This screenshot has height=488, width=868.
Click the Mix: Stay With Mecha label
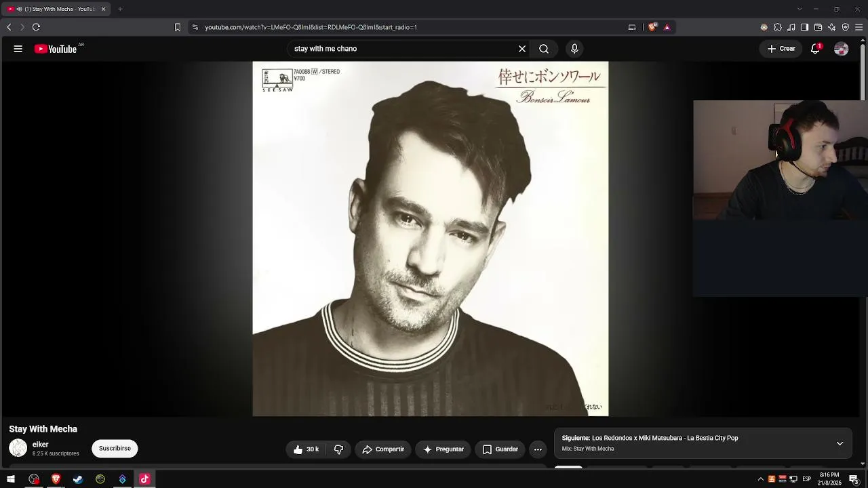[588, 449]
